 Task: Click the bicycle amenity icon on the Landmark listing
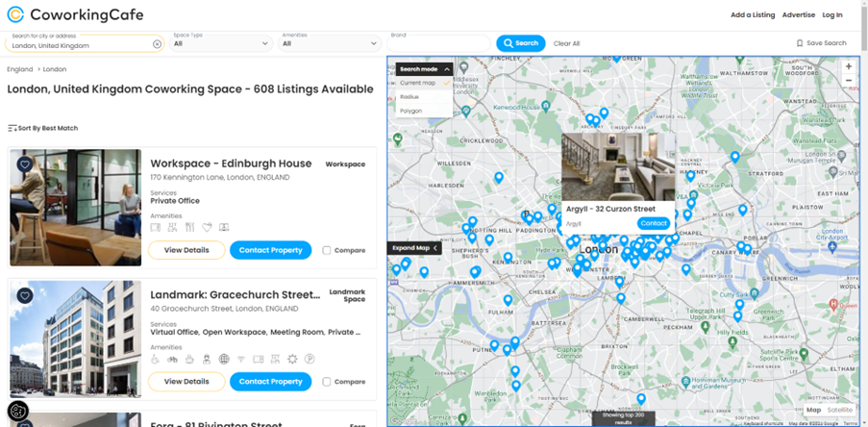click(172, 359)
